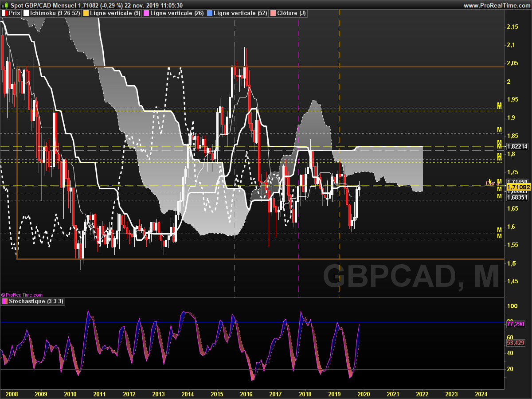Click the yellow swatch of Ligne verticale (9)
This screenshot has height=399, width=532.
pyautogui.click(x=86, y=13)
